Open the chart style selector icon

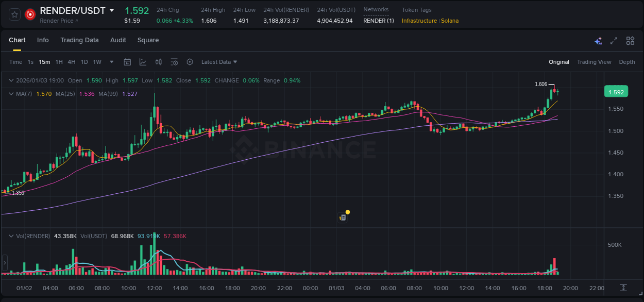(x=143, y=62)
